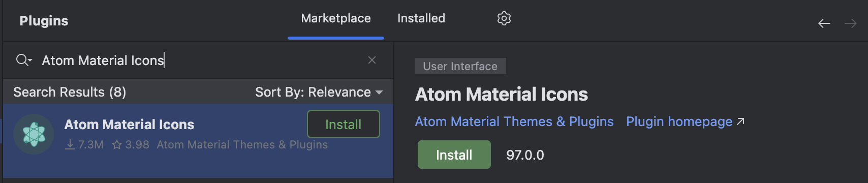Focus the plugin search input field
Viewport: 868px width, 183px height.
pos(198,60)
